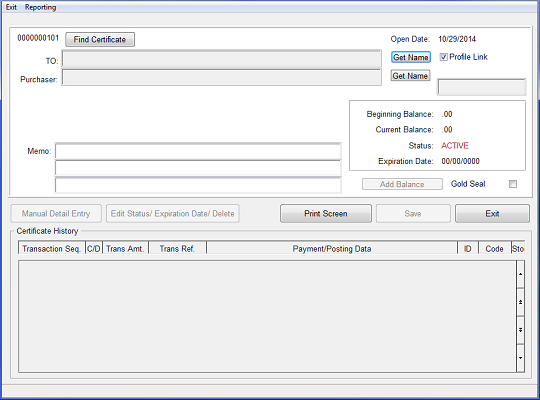Click the Print Screen button
Viewport: 540px width, 400px height.
pos(326,214)
